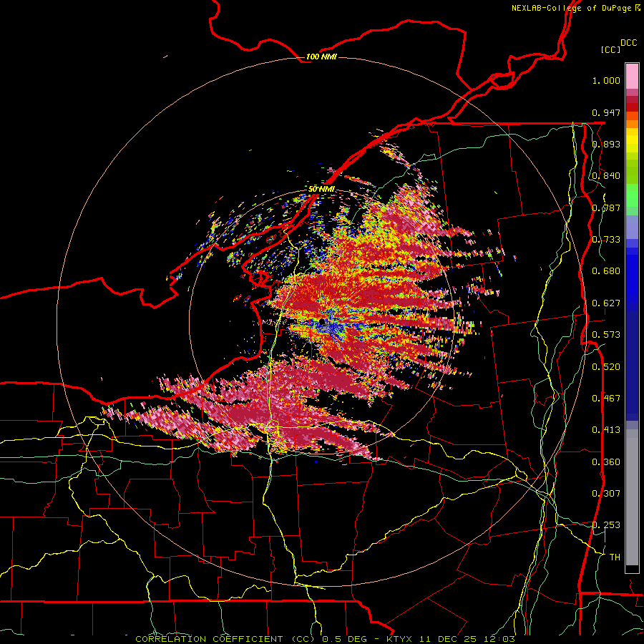This screenshot has width=644, height=644.
Task: Select the 0.413 scale value
Action: pos(606,430)
